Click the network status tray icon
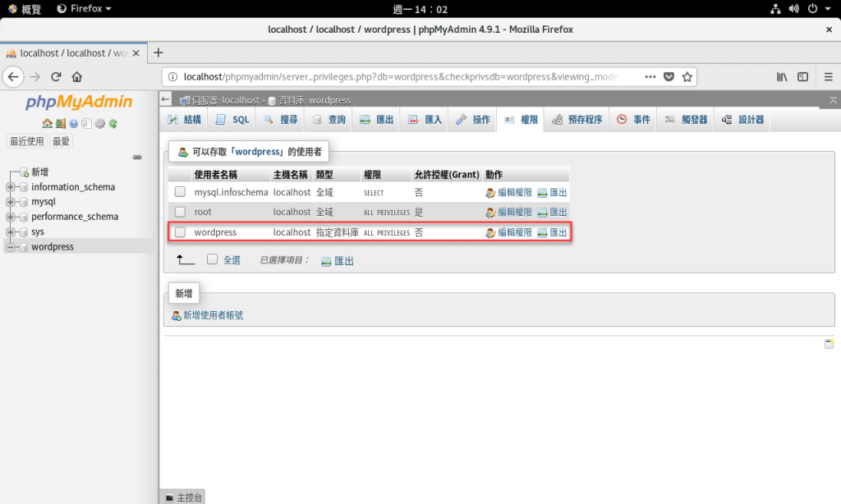 coord(775,8)
